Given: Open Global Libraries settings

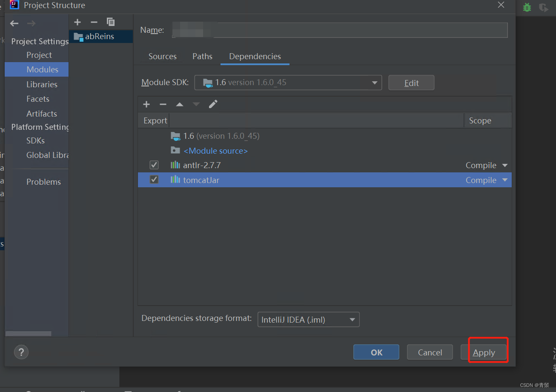Looking at the screenshot, I should point(47,155).
